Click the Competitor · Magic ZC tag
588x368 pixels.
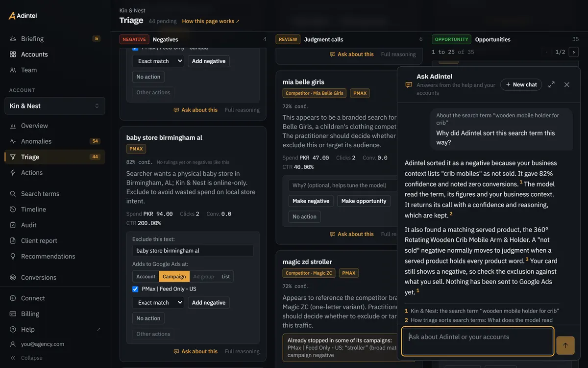point(309,273)
